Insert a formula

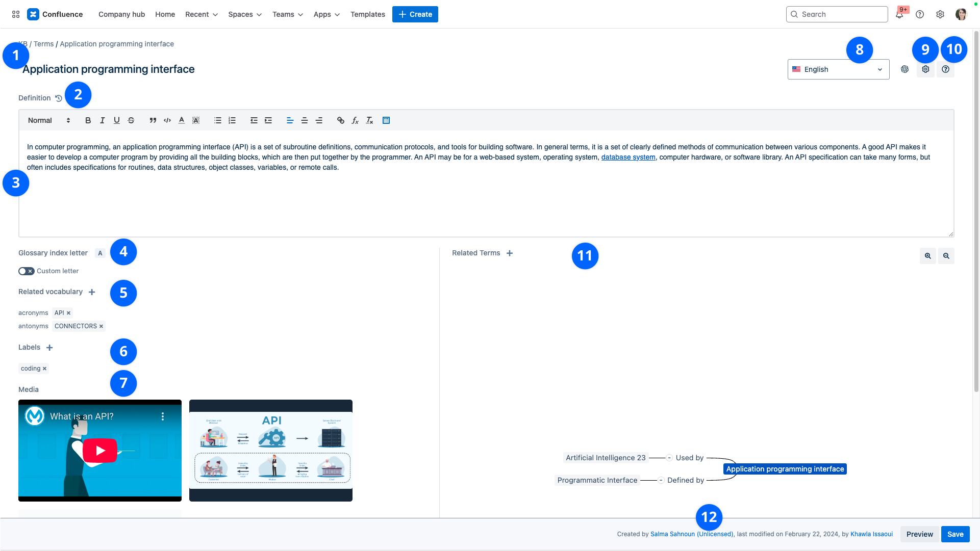coord(355,121)
